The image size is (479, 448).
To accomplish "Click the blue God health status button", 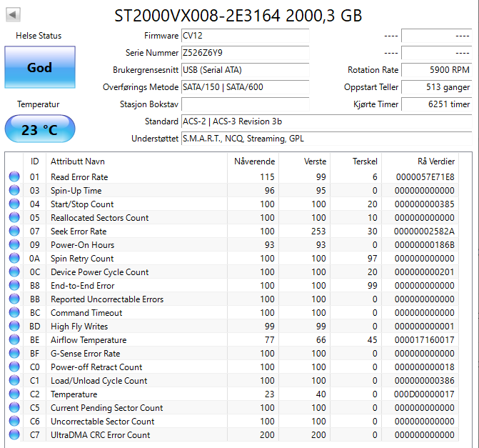I will tap(39, 68).
